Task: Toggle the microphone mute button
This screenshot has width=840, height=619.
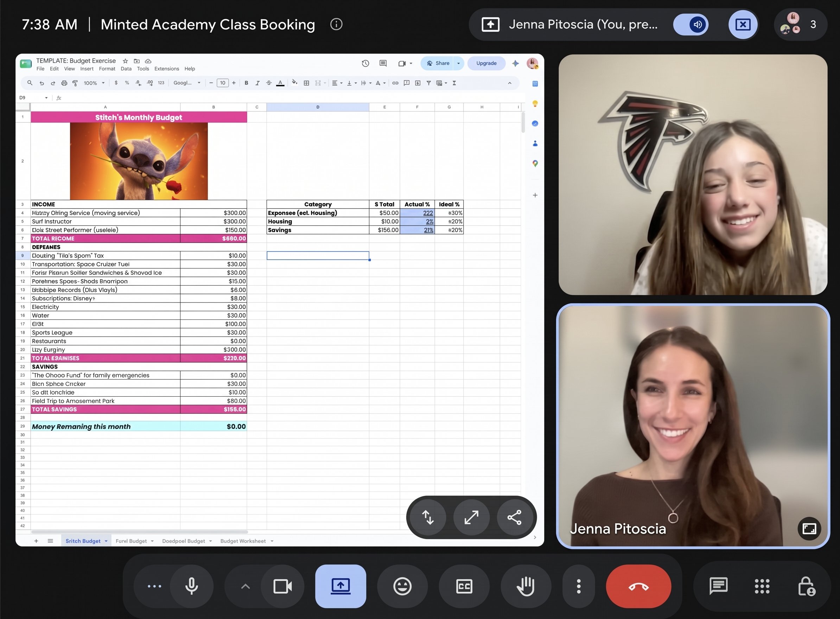Action: tap(192, 586)
